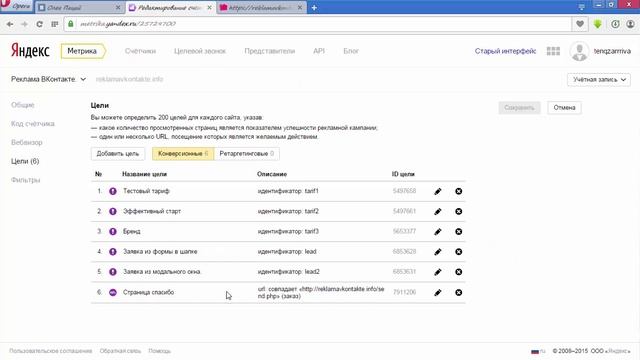
Task: Edit the Тестовый тариф goal with pencil icon
Action: coord(438,191)
